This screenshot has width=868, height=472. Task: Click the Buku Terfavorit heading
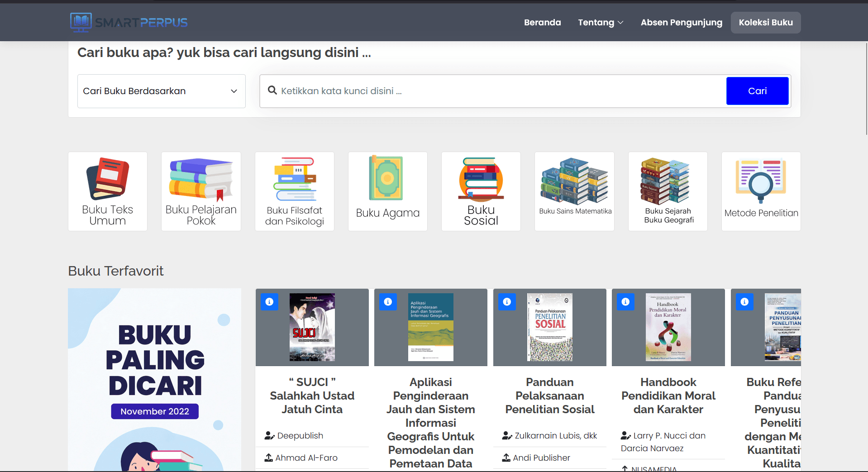(116, 271)
